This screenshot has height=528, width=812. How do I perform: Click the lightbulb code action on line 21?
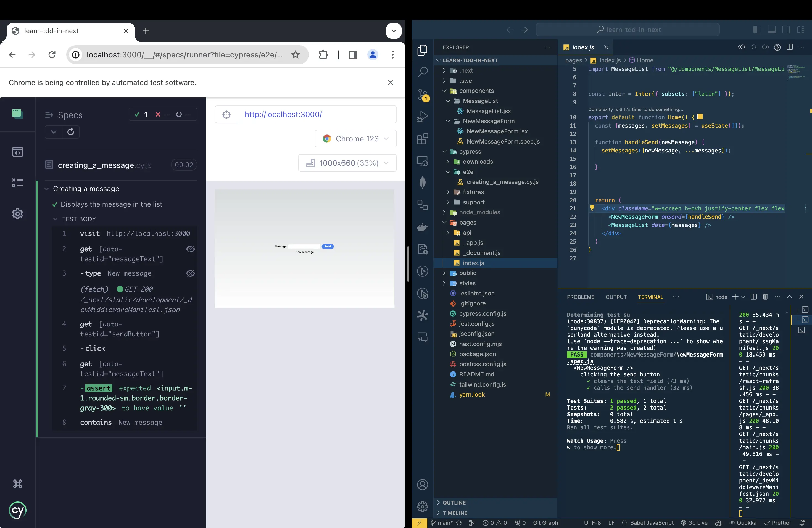click(x=592, y=208)
